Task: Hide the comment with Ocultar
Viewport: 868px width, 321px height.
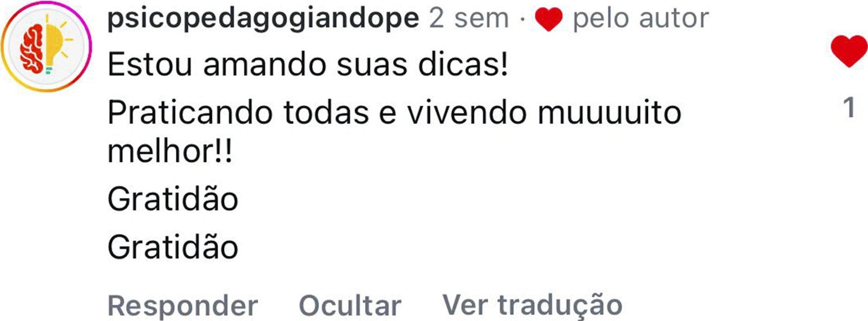Action: [x=350, y=305]
